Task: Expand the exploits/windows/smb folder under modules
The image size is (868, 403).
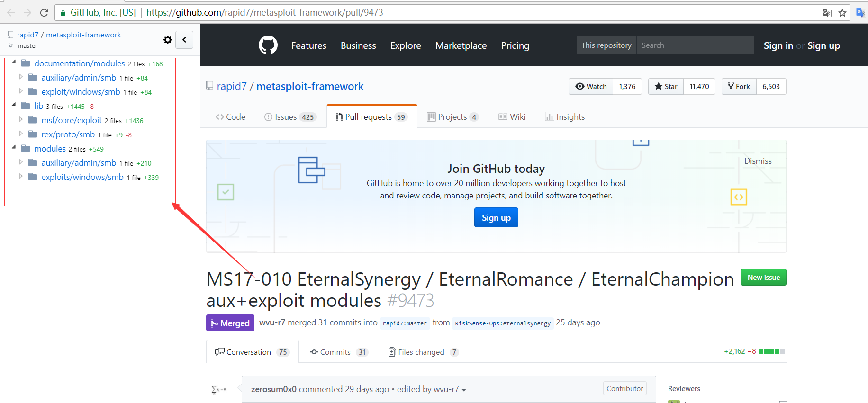Action: 21,176
